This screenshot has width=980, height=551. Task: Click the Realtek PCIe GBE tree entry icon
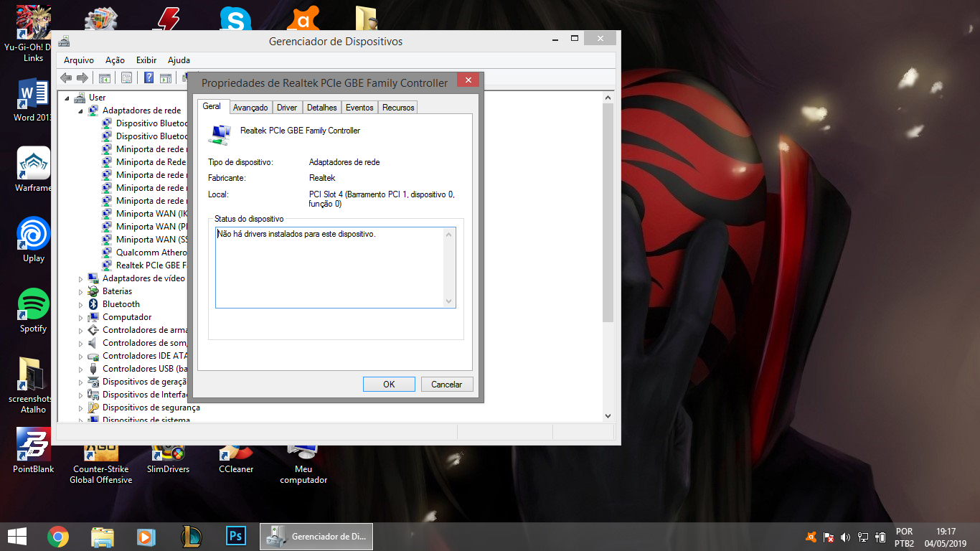(107, 265)
